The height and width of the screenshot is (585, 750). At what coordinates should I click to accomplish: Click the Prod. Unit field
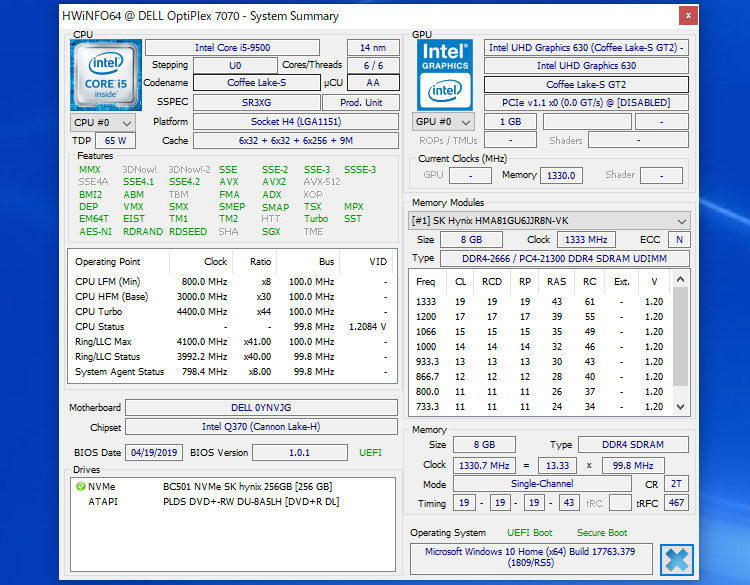click(361, 102)
